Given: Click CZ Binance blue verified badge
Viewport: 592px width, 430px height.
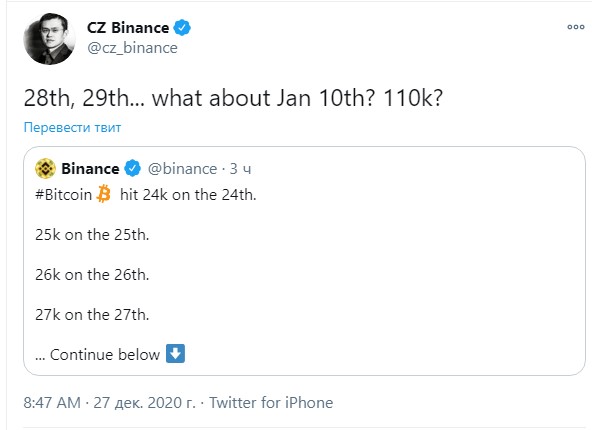Looking at the screenshot, I should pyautogui.click(x=182, y=28).
